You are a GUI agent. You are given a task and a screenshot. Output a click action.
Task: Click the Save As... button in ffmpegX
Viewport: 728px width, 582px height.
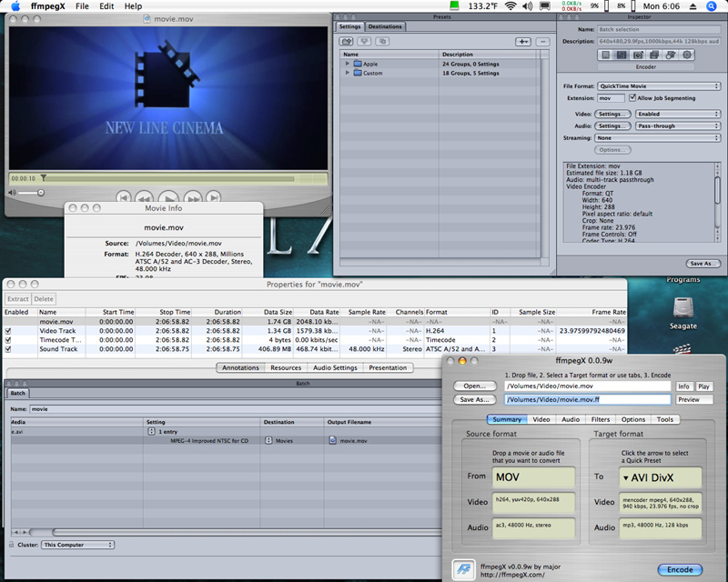point(474,399)
